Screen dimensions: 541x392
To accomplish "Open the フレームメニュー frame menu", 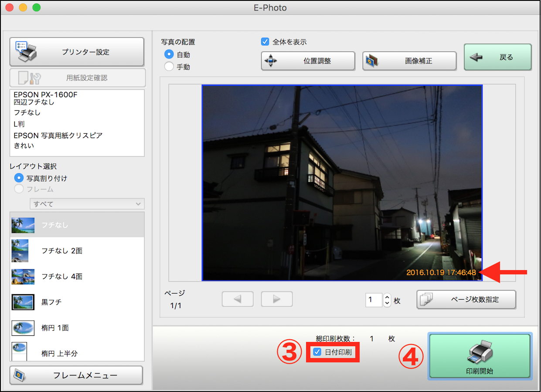I will pyautogui.click(x=76, y=375).
